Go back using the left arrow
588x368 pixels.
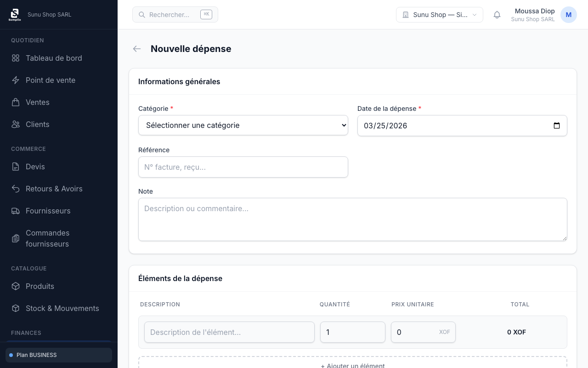(x=136, y=49)
